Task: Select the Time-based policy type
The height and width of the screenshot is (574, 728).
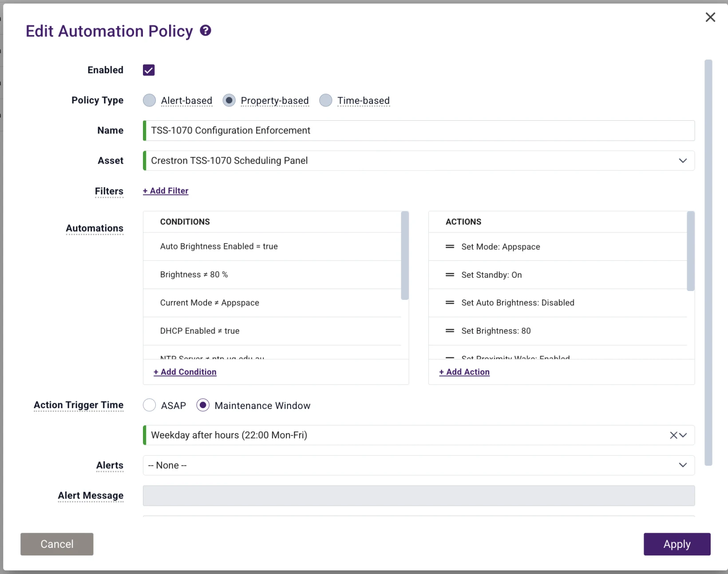Action: tap(326, 100)
